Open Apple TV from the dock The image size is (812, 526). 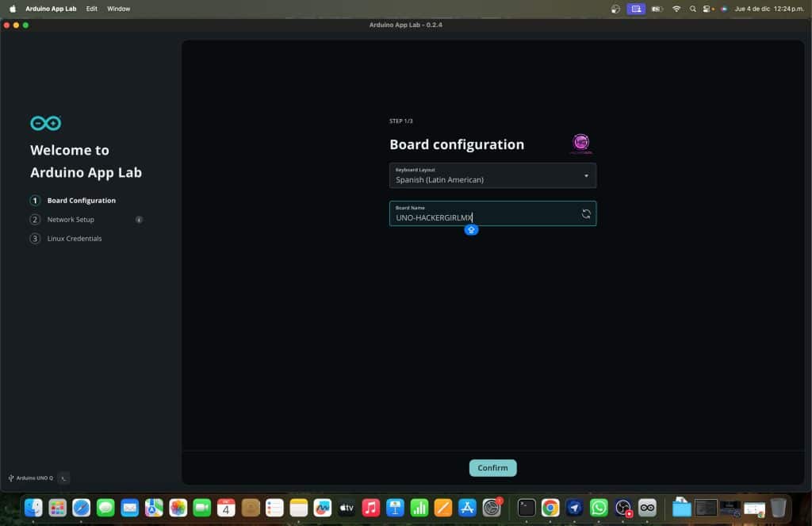coord(347,508)
